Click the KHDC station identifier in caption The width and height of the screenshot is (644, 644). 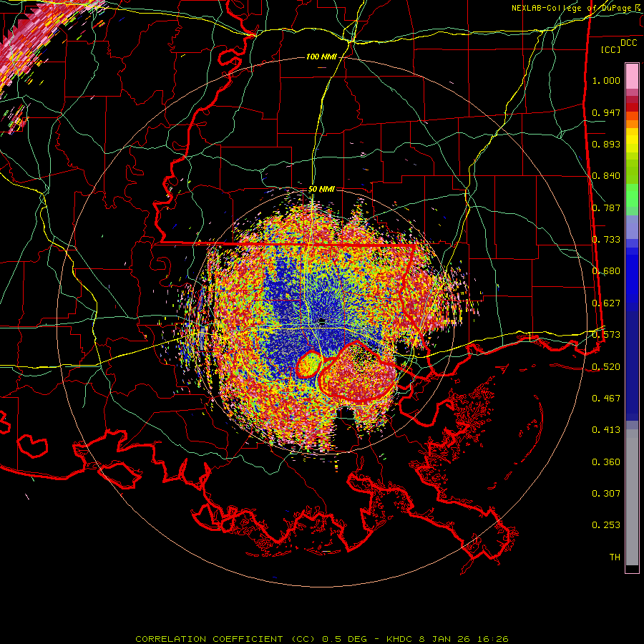tap(400, 639)
